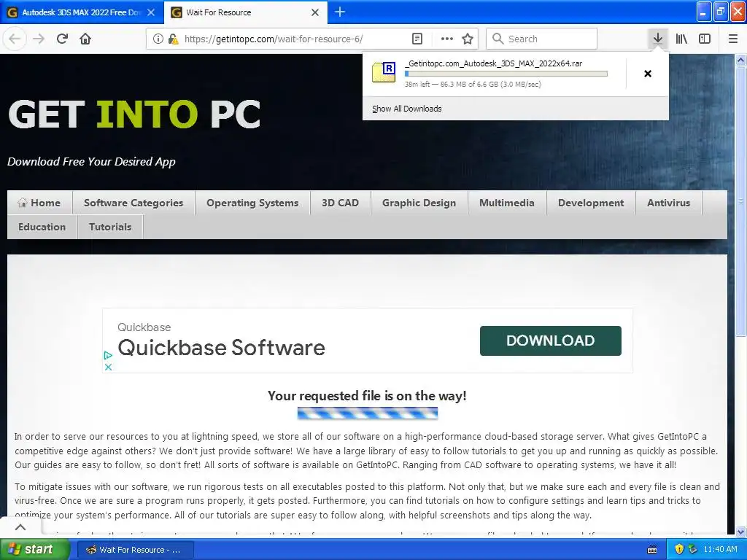This screenshot has width=747, height=560.
Task: Open Development category
Action: (x=591, y=203)
